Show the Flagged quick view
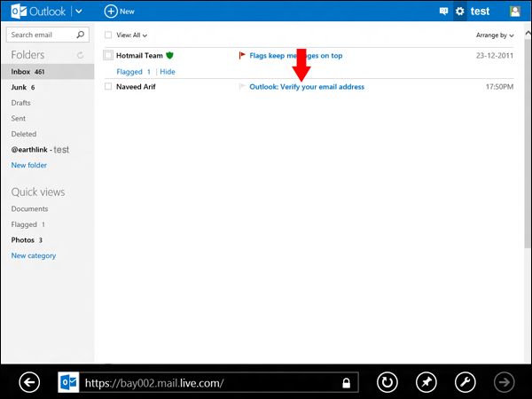Image resolution: width=532 pixels, height=399 pixels. click(x=27, y=224)
